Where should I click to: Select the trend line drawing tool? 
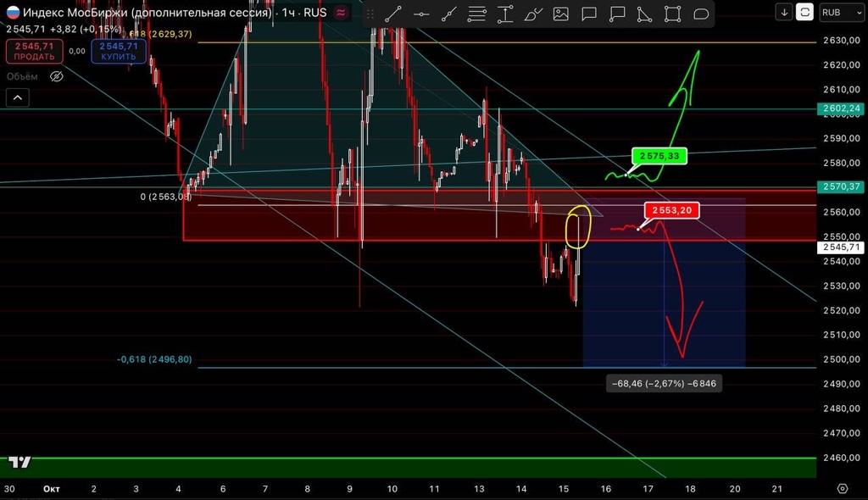(x=393, y=14)
